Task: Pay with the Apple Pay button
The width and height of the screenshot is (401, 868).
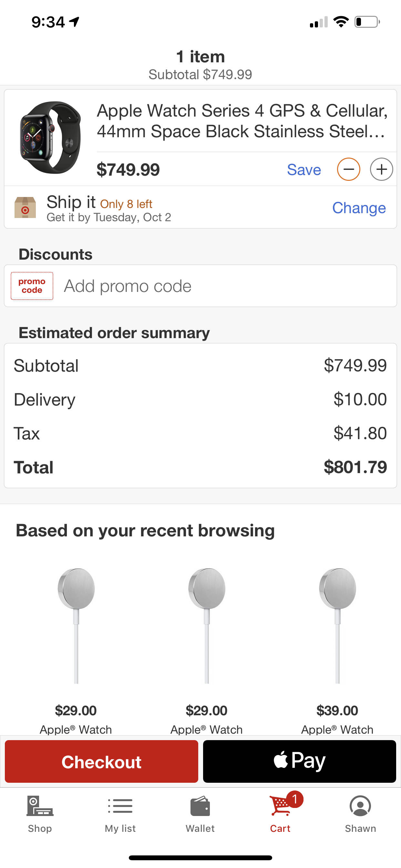Action: coord(299,761)
